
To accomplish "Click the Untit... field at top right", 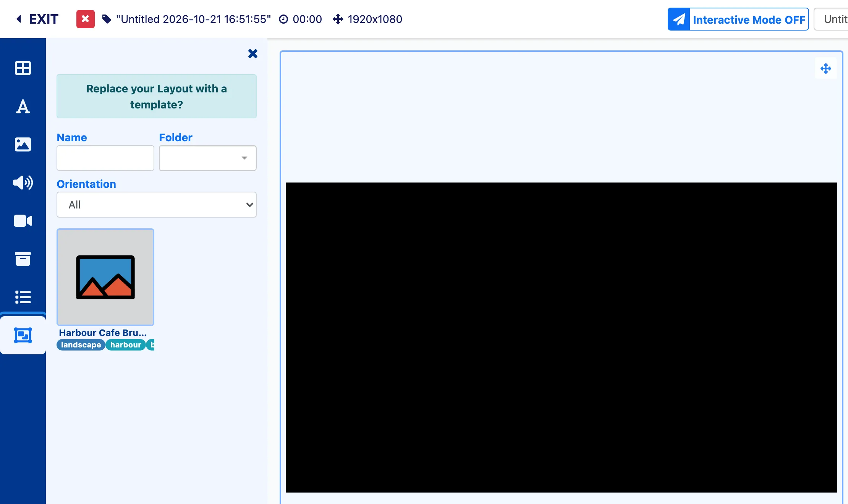I will 831,19.
